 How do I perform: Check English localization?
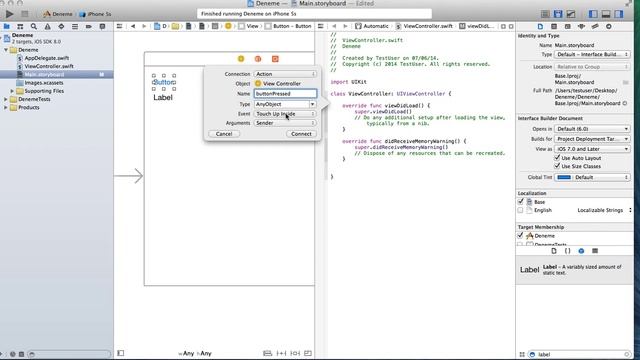pos(520,210)
